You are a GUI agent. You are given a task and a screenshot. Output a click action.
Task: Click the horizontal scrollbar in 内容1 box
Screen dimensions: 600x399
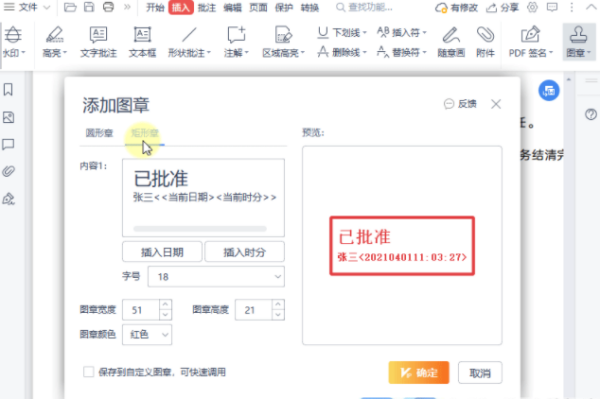tap(200, 229)
